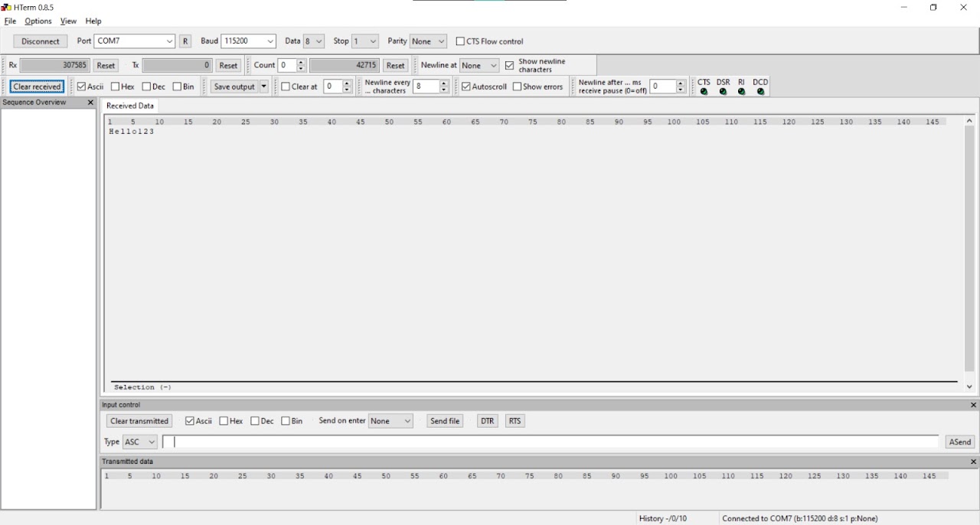
Task: Enable Hex in Input control
Action: coord(224,421)
